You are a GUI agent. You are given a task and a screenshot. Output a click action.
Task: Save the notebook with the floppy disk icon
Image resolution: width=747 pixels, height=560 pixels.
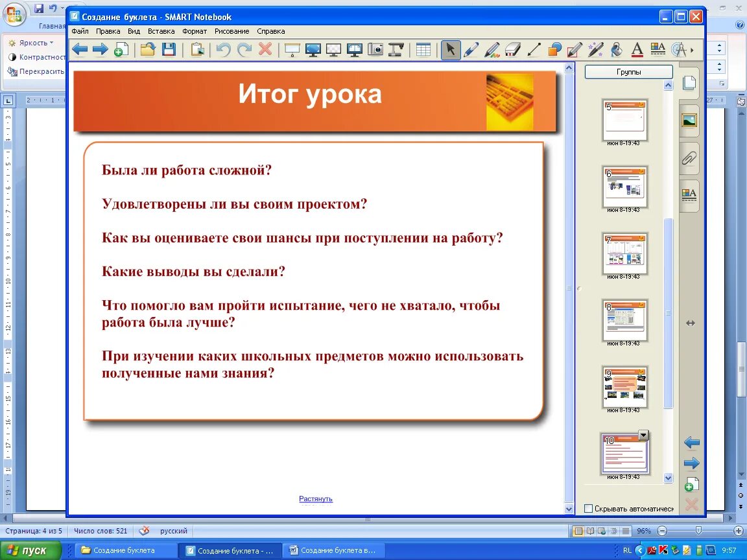[x=169, y=49]
